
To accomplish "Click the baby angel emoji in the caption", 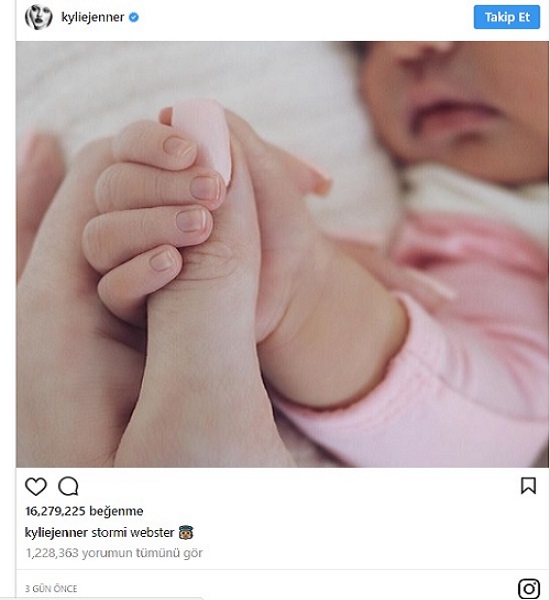I will pyautogui.click(x=186, y=532).
